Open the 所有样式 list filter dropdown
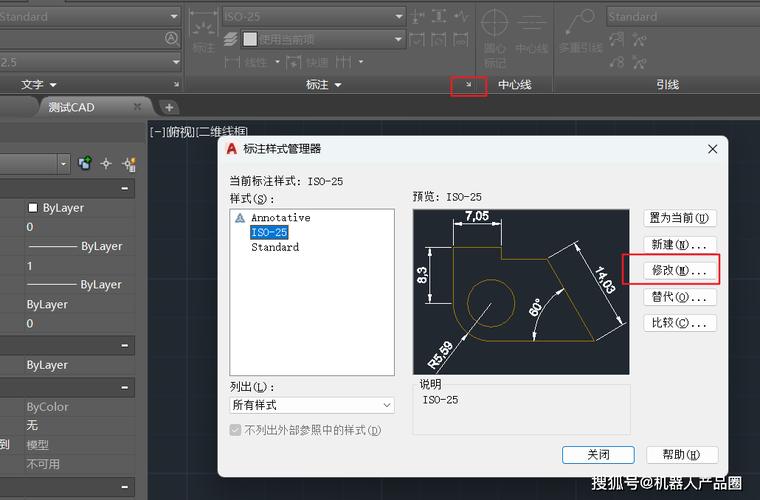 (312, 405)
